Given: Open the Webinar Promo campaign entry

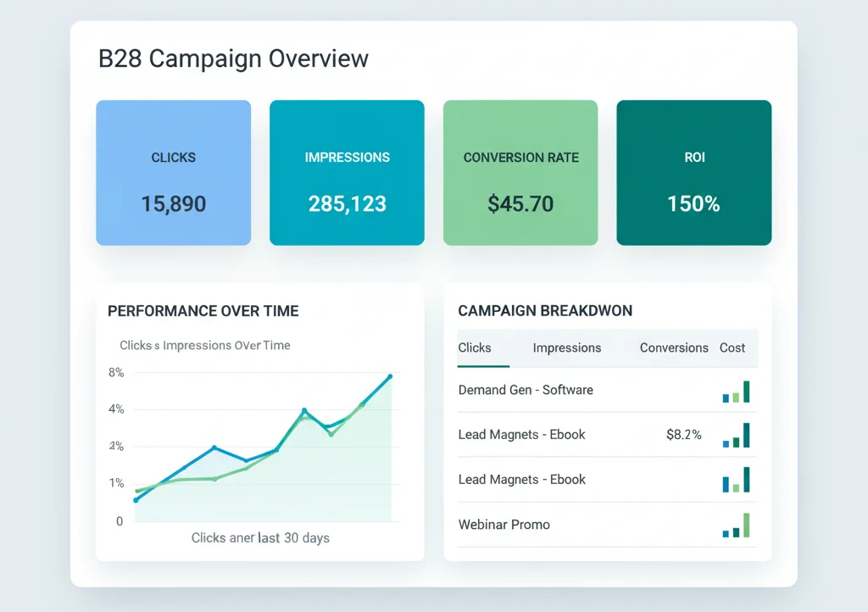Looking at the screenshot, I should (504, 525).
